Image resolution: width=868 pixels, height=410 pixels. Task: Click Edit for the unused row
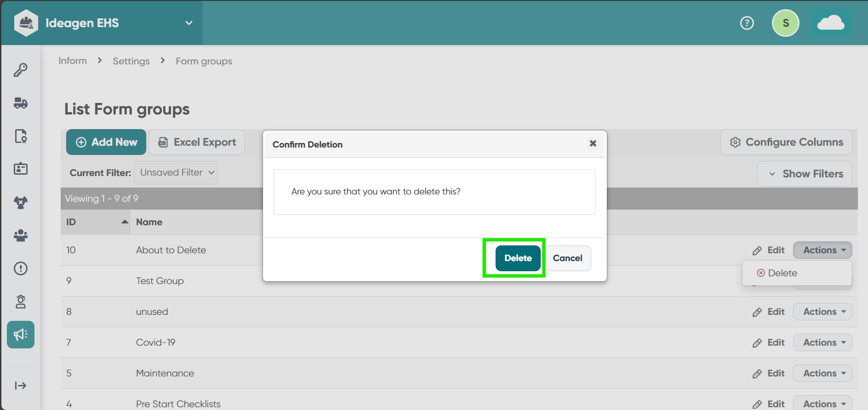tap(769, 312)
